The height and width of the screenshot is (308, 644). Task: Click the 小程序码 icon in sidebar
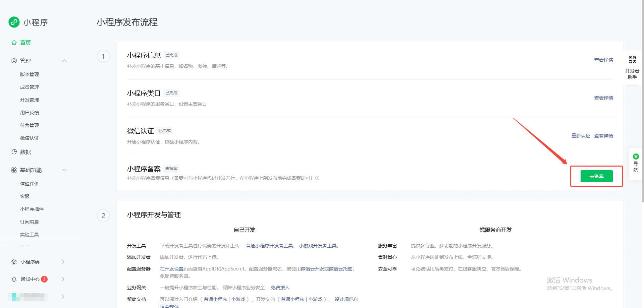click(14, 262)
